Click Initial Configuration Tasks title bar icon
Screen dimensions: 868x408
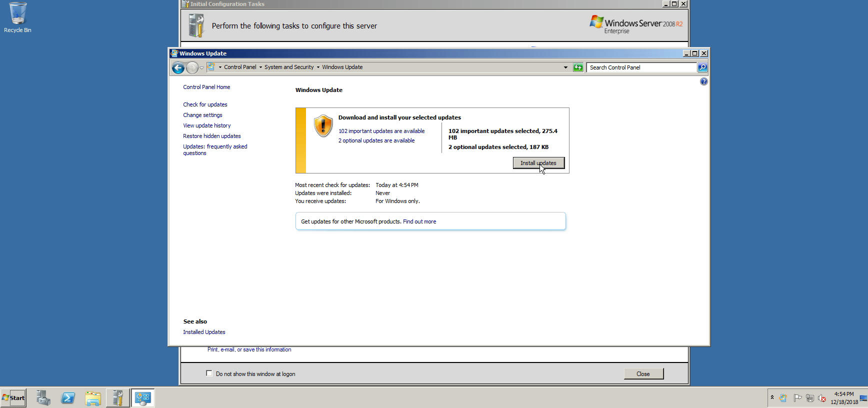coord(185,4)
